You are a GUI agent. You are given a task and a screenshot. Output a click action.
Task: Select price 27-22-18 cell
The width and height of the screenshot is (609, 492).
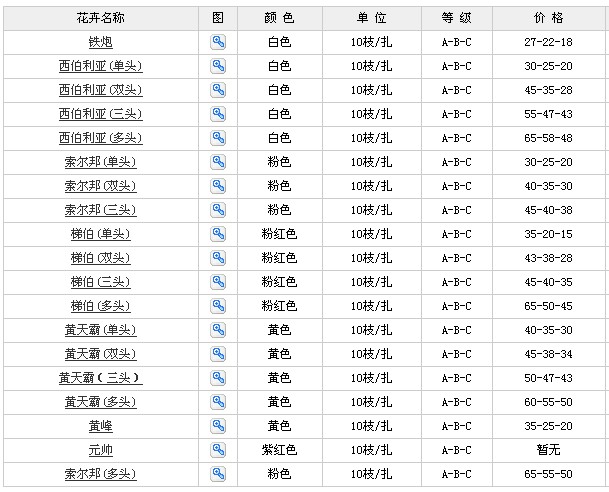coord(548,42)
